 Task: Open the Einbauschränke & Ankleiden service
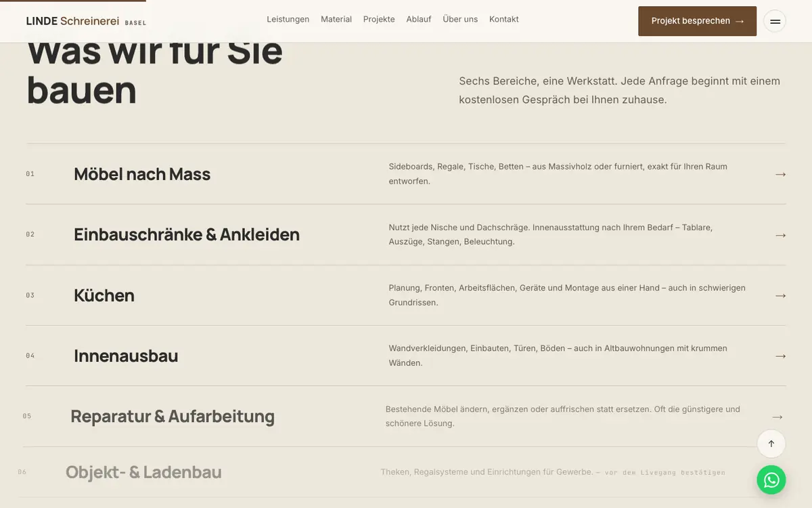[x=187, y=234]
